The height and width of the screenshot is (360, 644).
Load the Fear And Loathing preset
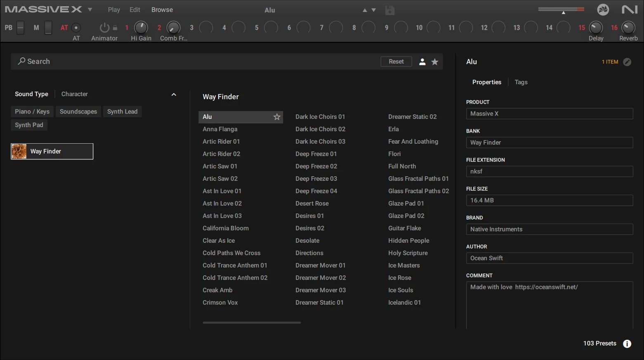[413, 142]
